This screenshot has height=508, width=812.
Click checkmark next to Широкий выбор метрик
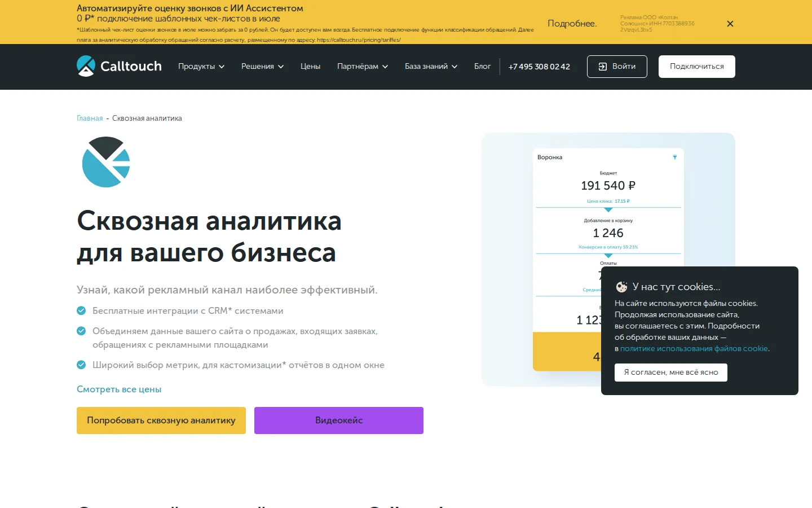coord(81,365)
